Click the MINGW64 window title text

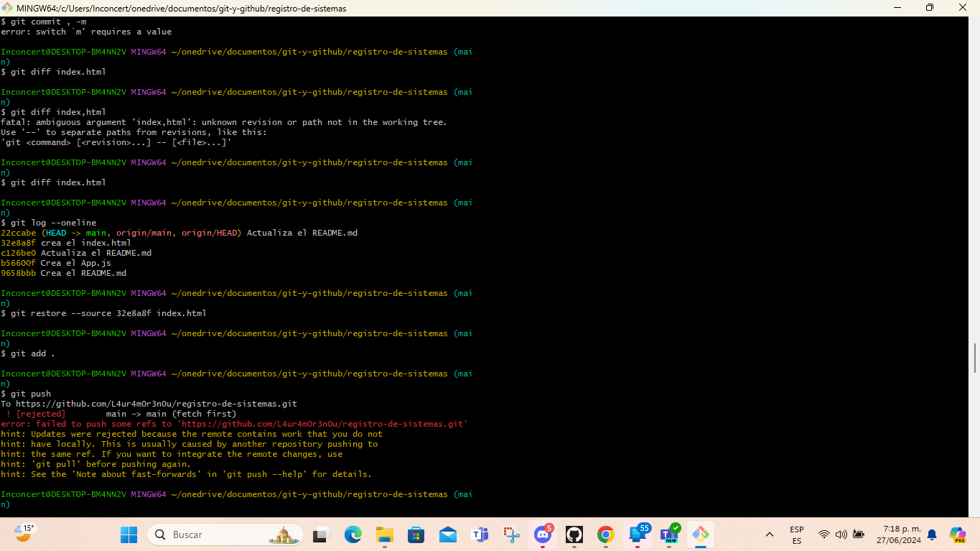(181, 8)
